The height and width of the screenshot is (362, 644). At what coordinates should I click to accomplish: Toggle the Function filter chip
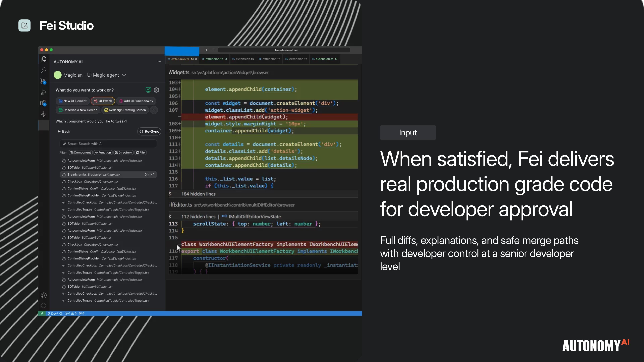click(103, 152)
